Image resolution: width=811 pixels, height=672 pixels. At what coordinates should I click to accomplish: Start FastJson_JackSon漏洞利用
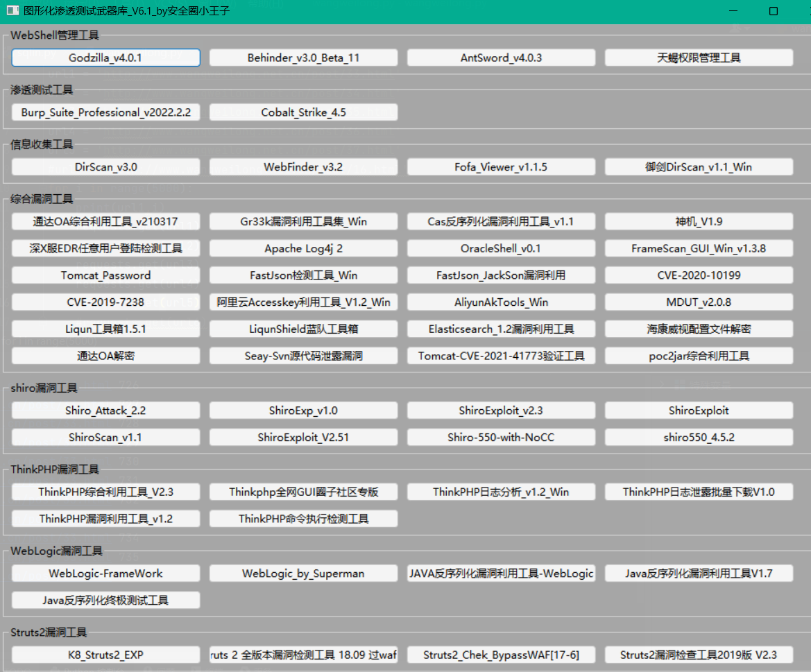(x=501, y=275)
